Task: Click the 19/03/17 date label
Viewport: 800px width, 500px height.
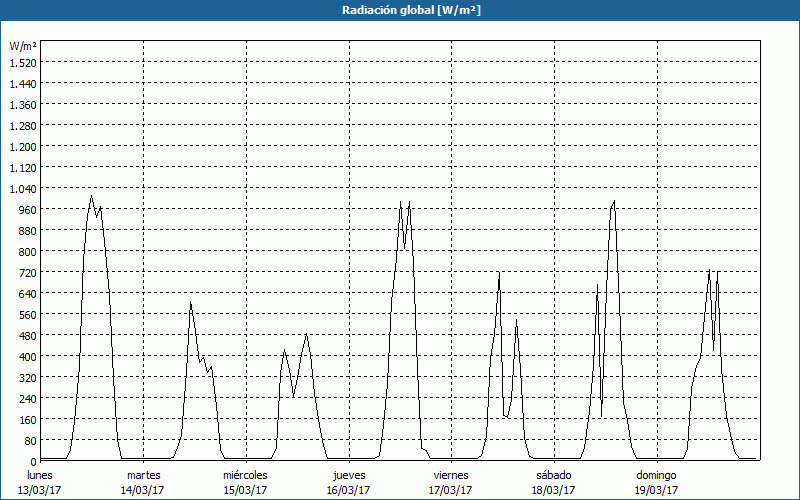Action: [657, 490]
